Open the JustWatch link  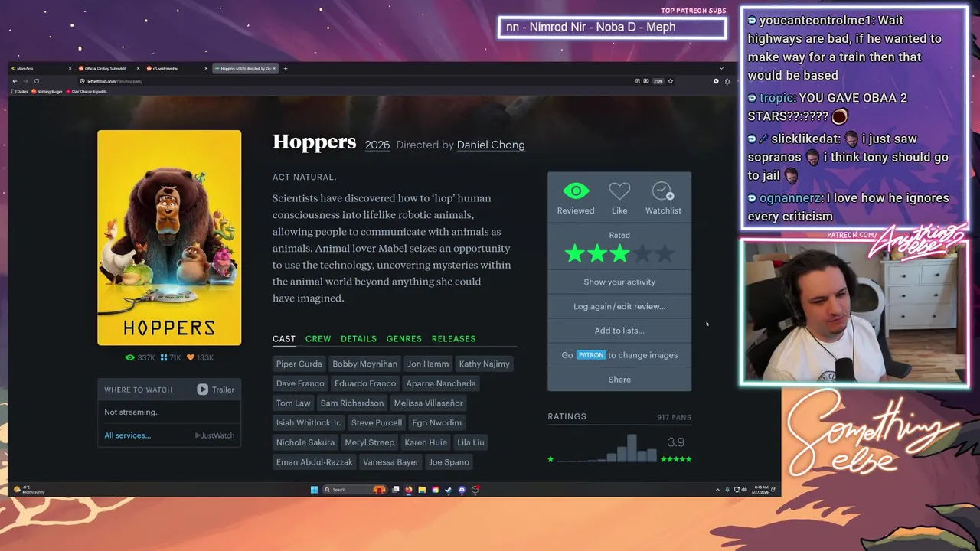click(214, 435)
